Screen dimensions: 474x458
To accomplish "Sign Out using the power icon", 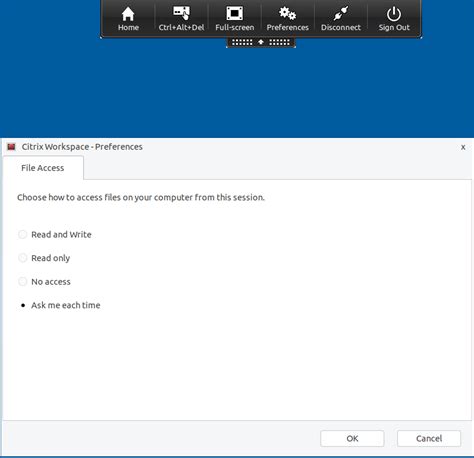I will pyautogui.click(x=394, y=19).
